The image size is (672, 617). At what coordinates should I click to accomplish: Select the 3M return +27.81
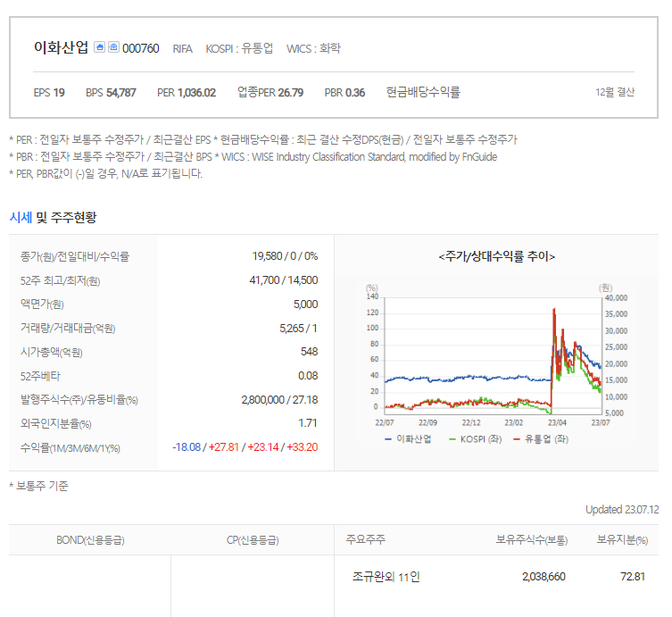[x=224, y=447]
